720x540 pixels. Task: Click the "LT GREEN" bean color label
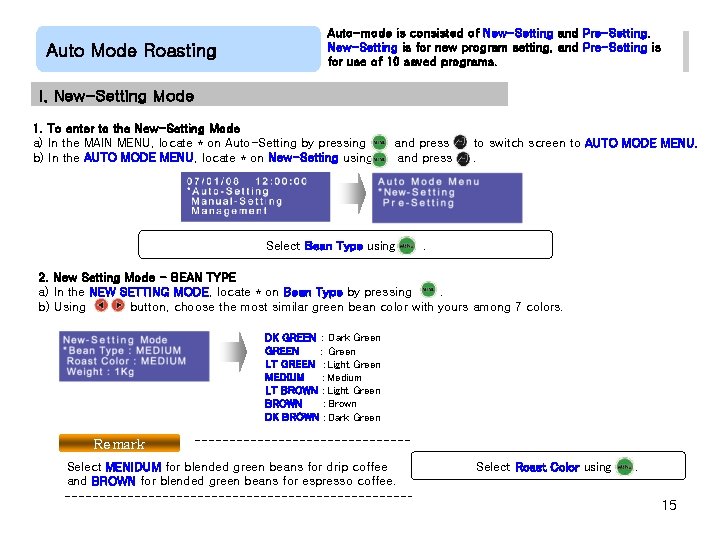[290, 364]
